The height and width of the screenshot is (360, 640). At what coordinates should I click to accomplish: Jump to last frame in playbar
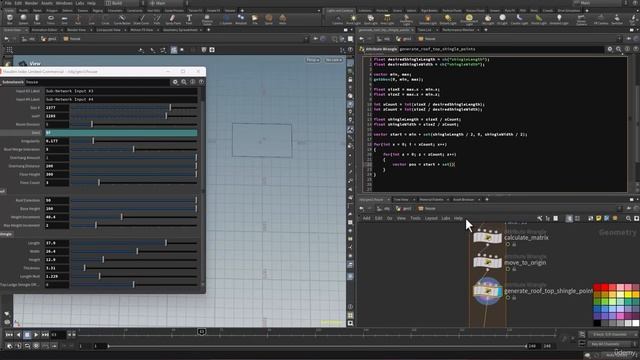click(x=45, y=335)
